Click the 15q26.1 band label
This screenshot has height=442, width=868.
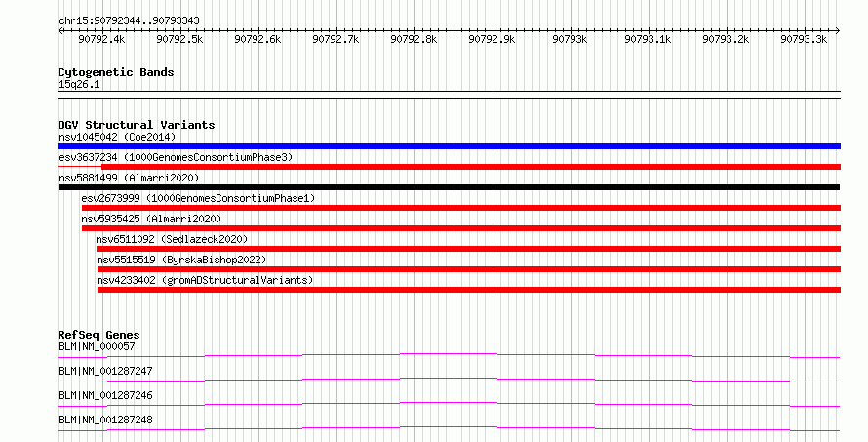pos(79,85)
